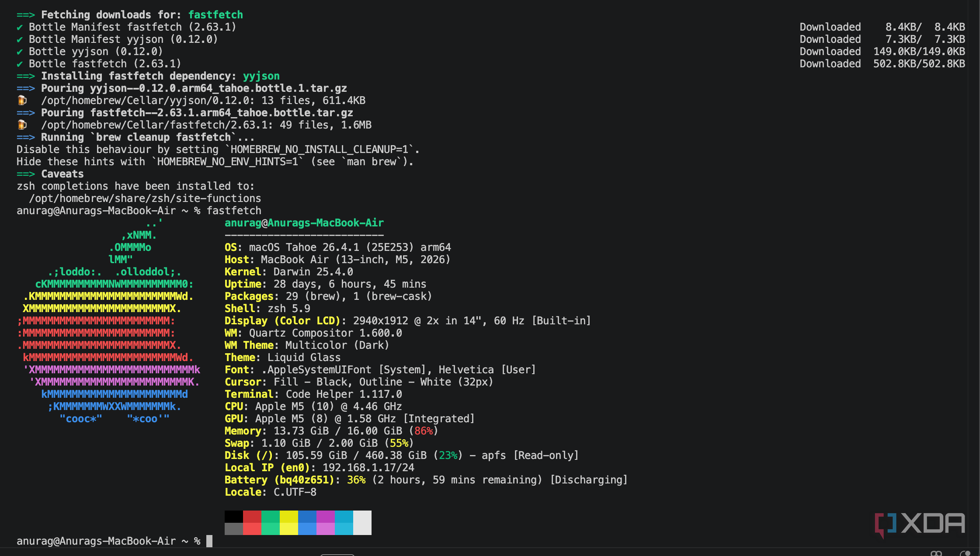Click 'Pouring fastfetch--2.63.1.arm64_tahoe.bottle.tar.gz' line
This screenshot has width=980, height=556.
coord(197,113)
